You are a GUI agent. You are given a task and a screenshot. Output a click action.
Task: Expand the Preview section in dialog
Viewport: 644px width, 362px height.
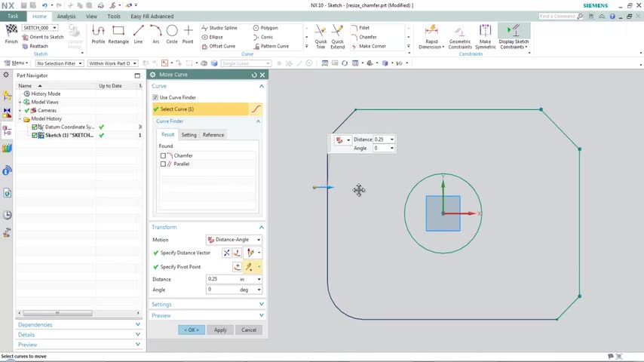click(x=207, y=315)
